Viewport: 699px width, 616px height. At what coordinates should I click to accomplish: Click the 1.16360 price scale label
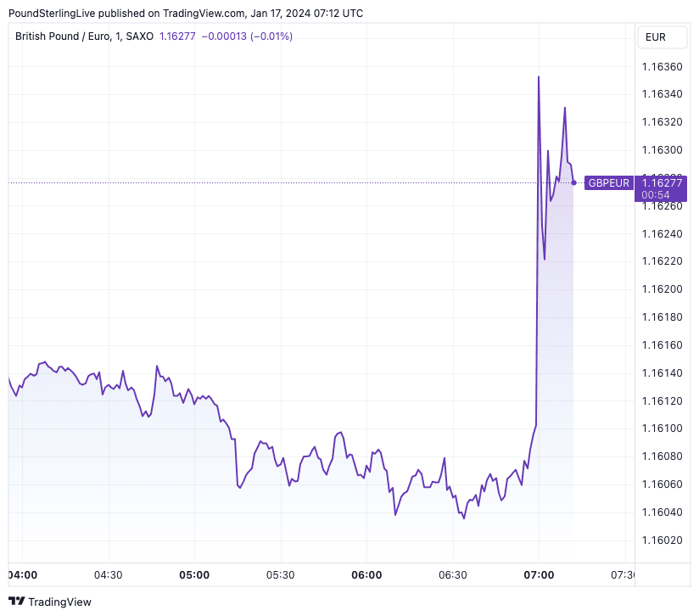pos(662,66)
